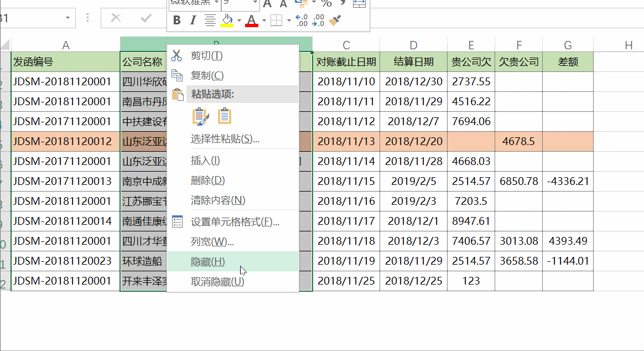Click the borders icon
This screenshot has width=644, height=351.
pos(277,20)
